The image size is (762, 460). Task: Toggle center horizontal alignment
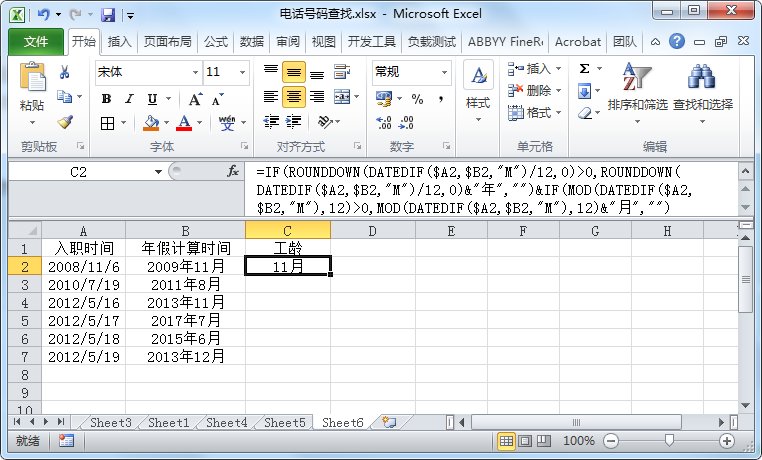pos(294,97)
